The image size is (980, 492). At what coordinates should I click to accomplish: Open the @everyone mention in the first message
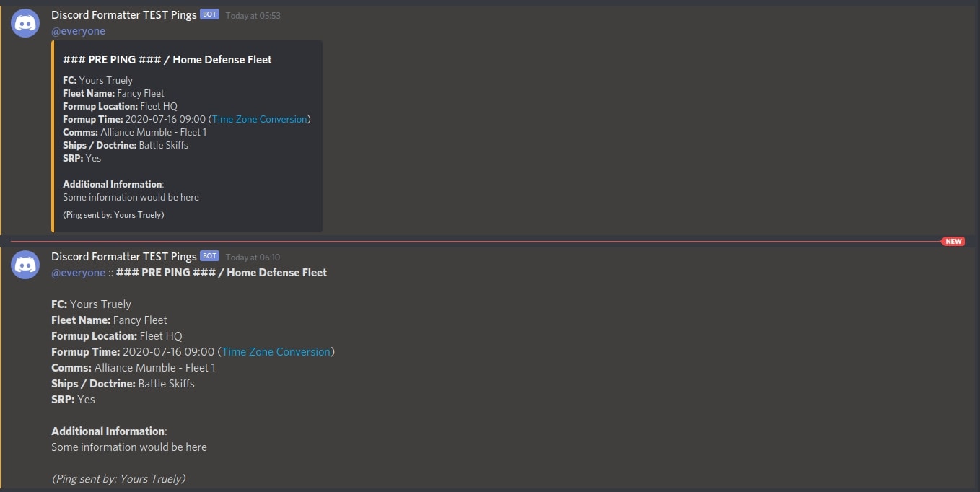[x=78, y=31]
